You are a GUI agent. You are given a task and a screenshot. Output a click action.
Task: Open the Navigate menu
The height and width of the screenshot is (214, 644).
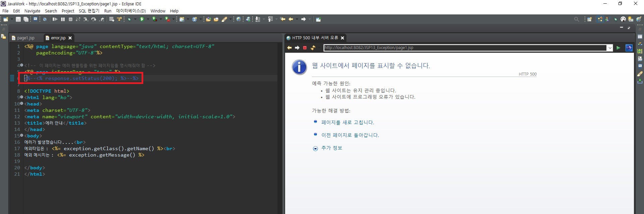32,11
